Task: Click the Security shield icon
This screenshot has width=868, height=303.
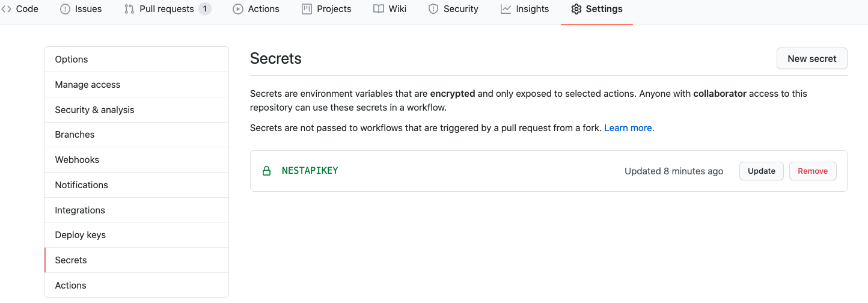Action: click(433, 9)
